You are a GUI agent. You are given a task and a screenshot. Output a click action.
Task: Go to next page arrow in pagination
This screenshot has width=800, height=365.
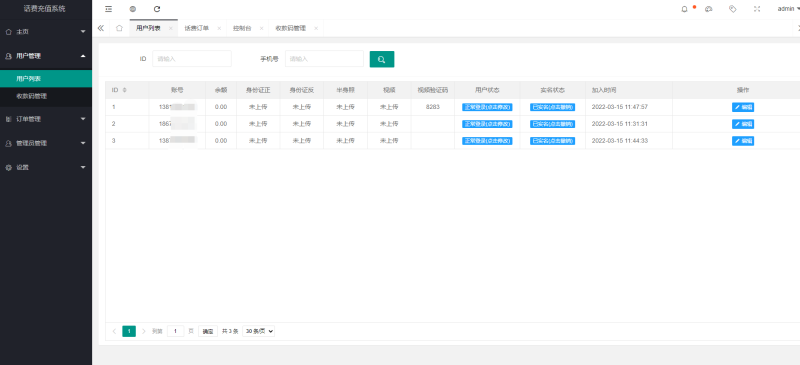pyautogui.click(x=144, y=331)
